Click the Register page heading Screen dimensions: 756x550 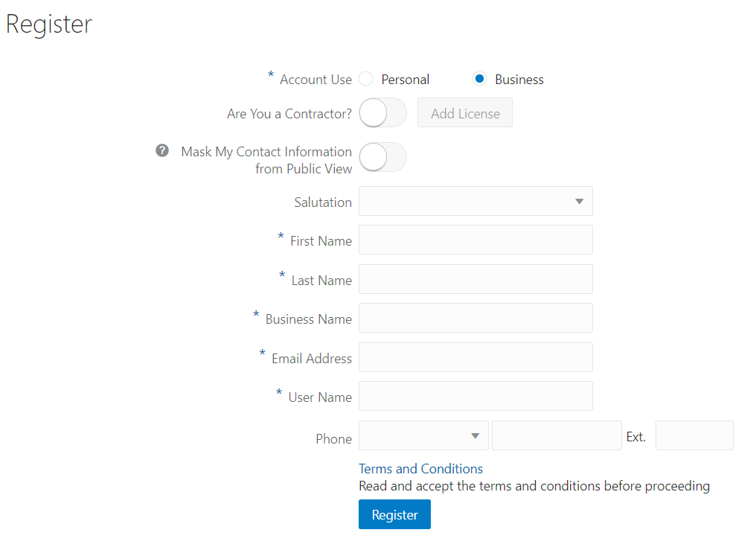(x=48, y=24)
